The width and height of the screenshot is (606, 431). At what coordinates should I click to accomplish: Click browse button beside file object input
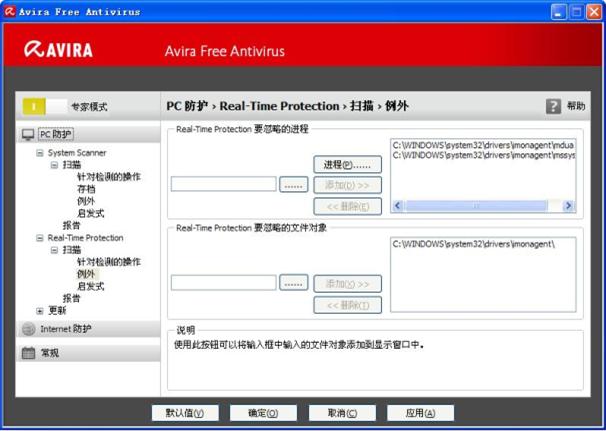point(294,283)
